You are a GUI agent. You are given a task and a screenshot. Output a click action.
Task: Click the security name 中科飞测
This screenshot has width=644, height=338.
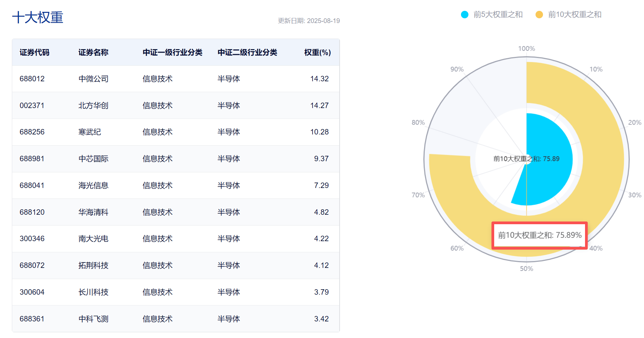pos(94,319)
